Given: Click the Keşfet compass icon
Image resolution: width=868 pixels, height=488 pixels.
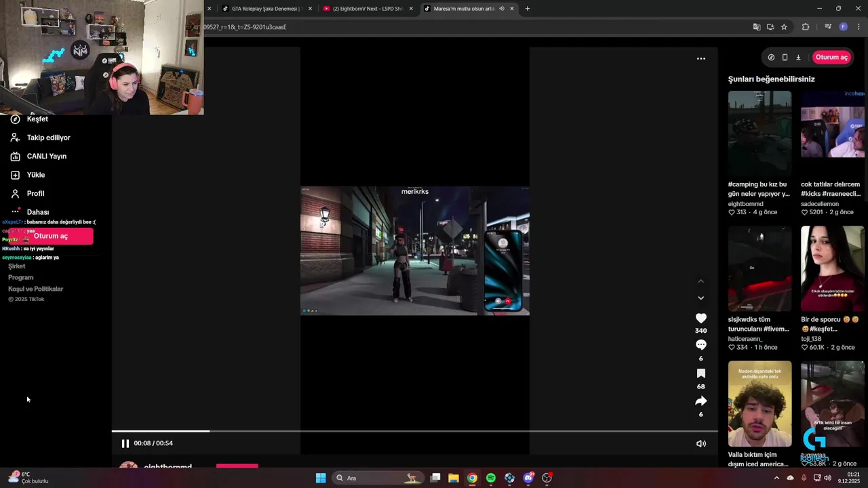Looking at the screenshot, I should pos(15,119).
